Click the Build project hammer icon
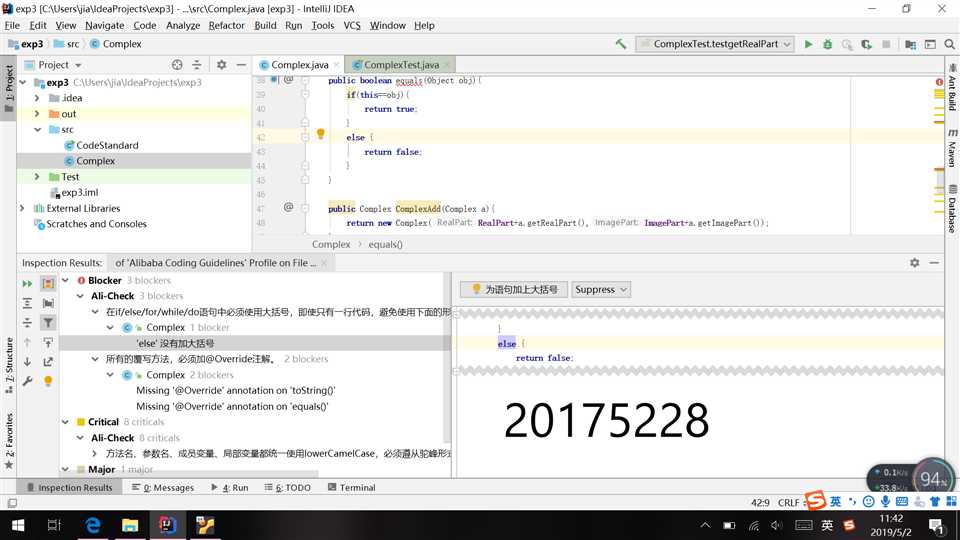 621,44
